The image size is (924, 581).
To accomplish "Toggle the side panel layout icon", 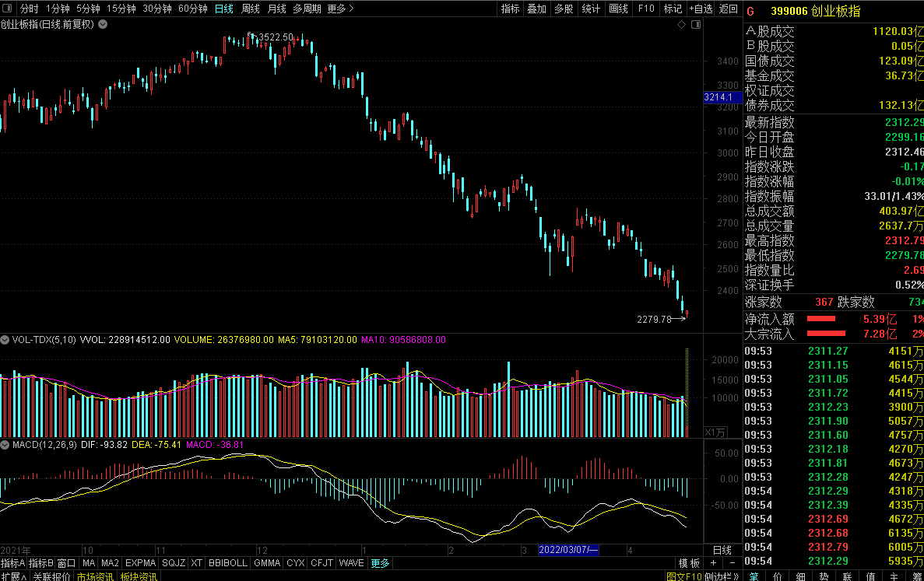I will (x=695, y=24).
